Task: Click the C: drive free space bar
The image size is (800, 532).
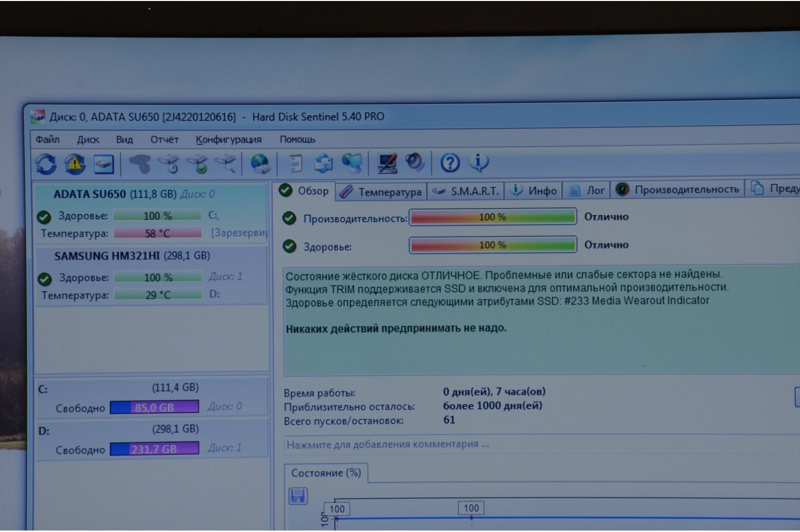Action: pyautogui.click(x=154, y=407)
